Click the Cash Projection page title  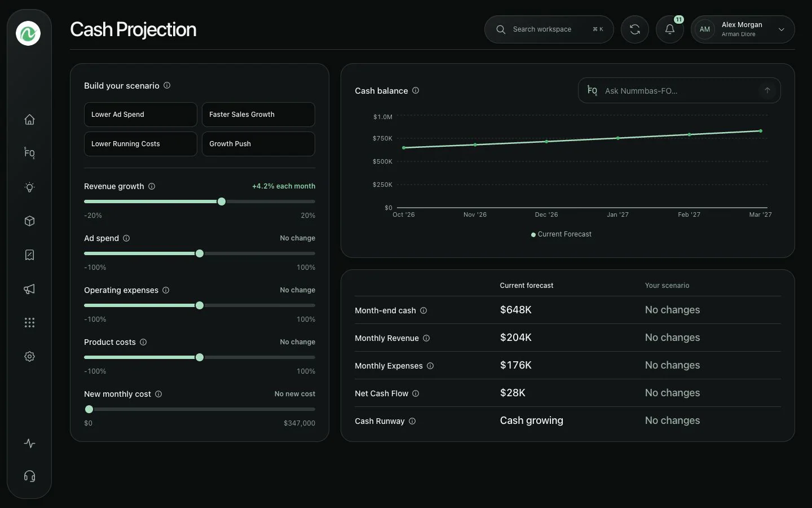(133, 29)
